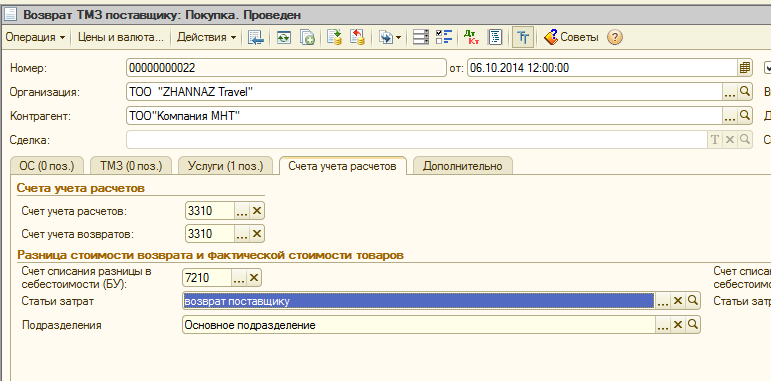Viewport: 771px width, 381px height.
Task: Unpost the document using red arrow coins icon
Action: coord(357,37)
